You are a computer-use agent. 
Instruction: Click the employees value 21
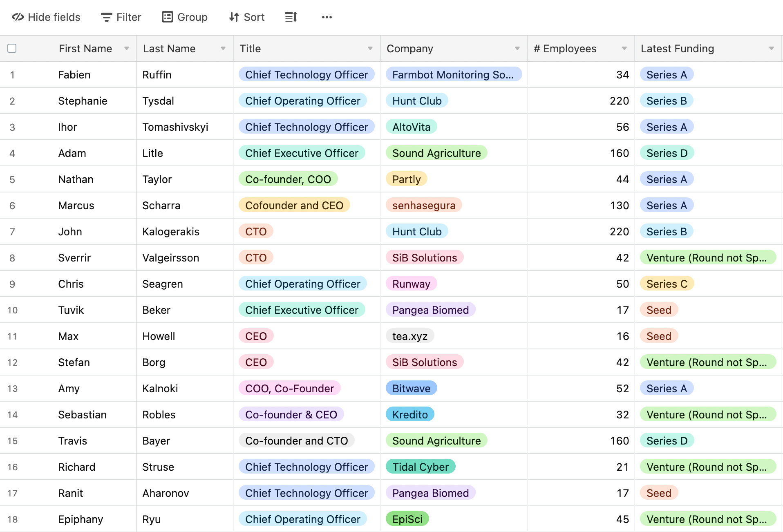(x=622, y=467)
